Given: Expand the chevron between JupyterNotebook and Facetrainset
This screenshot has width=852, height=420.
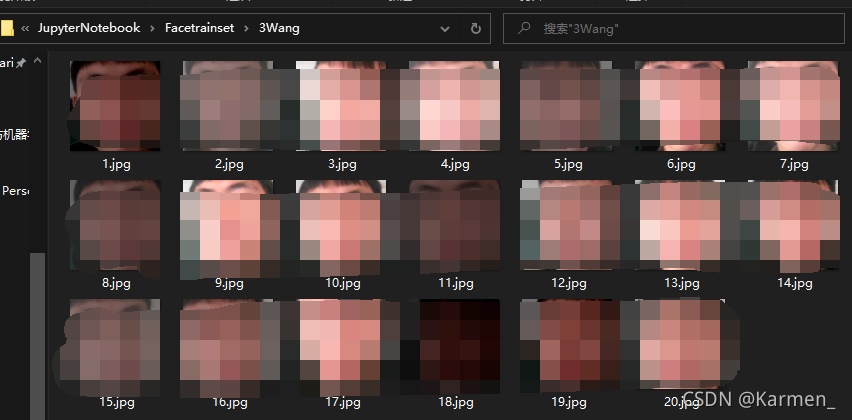Looking at the screenshot, I should point(153,28).
